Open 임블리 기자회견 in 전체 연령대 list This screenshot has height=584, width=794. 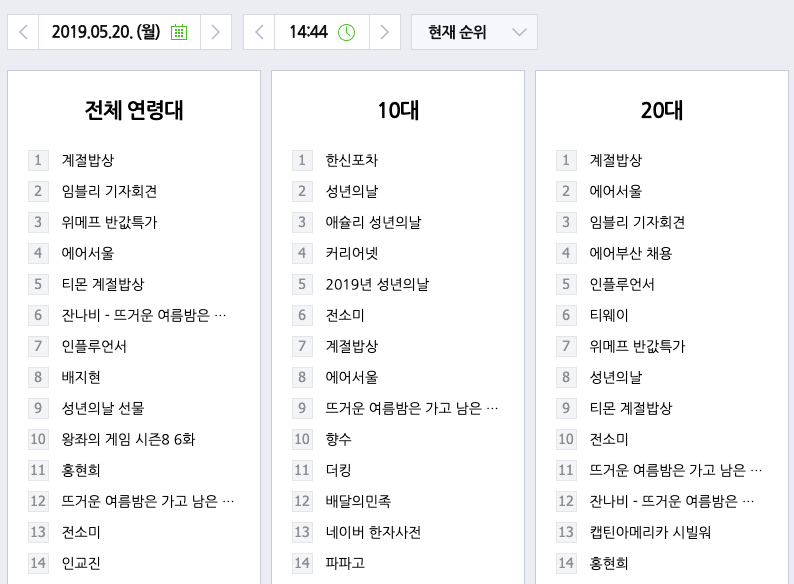click(109, 191)
